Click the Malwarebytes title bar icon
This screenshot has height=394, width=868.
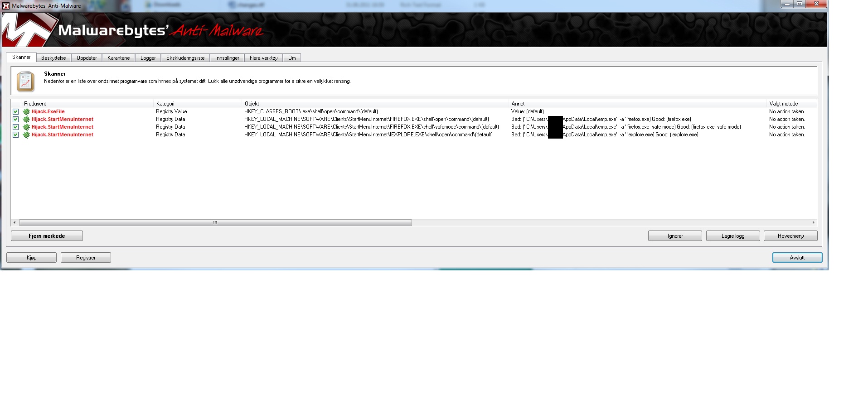[x=6, y=6]
